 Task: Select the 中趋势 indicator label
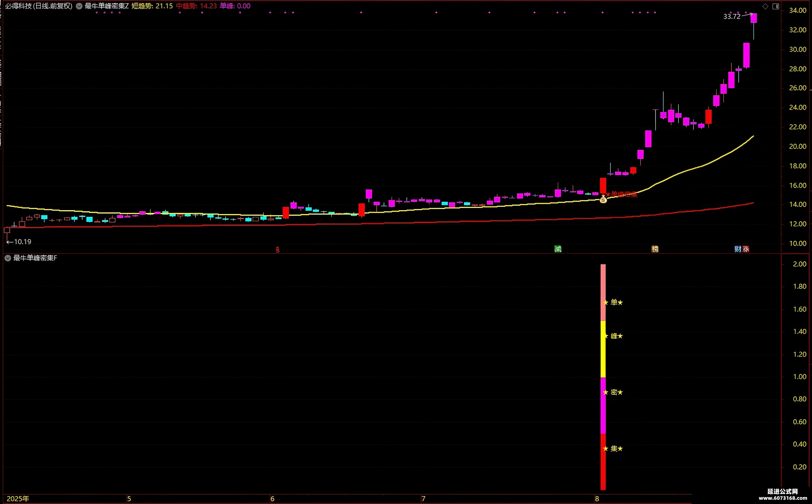(187, 6)
